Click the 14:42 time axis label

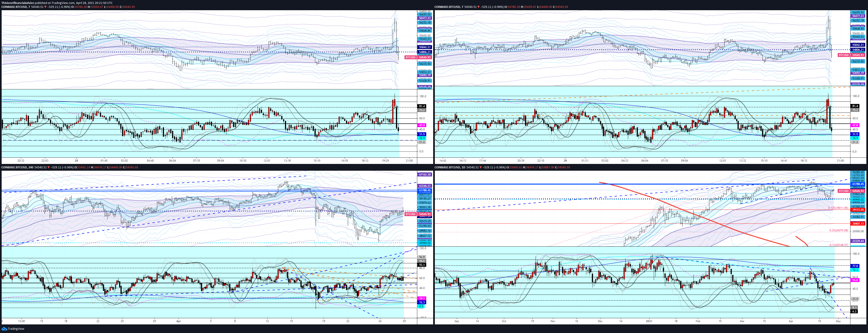[443, 161]
